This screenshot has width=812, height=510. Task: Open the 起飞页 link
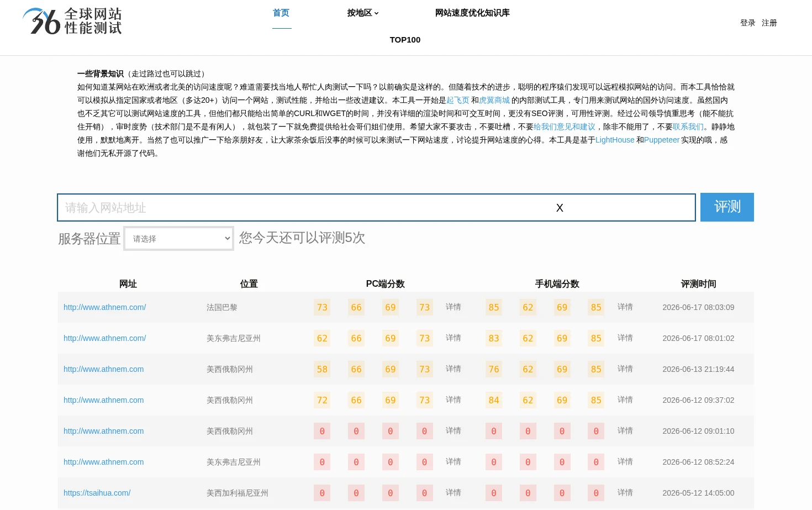click(458, 100)
